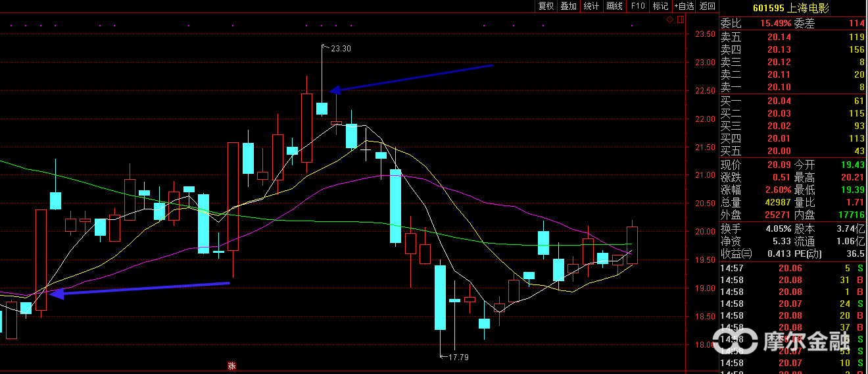The height and width of the screenshot is (374, 868).
Task: Activate the 画线 drawing tool
Action: pyautogui.click(x=614, y=6)
